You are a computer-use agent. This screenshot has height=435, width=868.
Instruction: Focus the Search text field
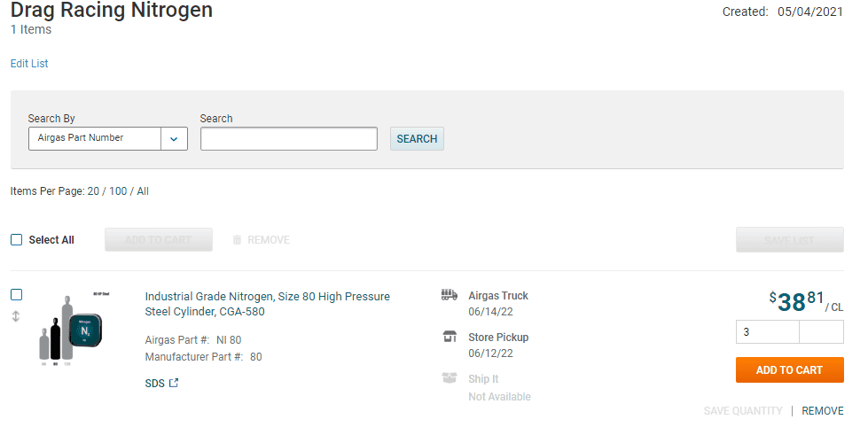289,139
